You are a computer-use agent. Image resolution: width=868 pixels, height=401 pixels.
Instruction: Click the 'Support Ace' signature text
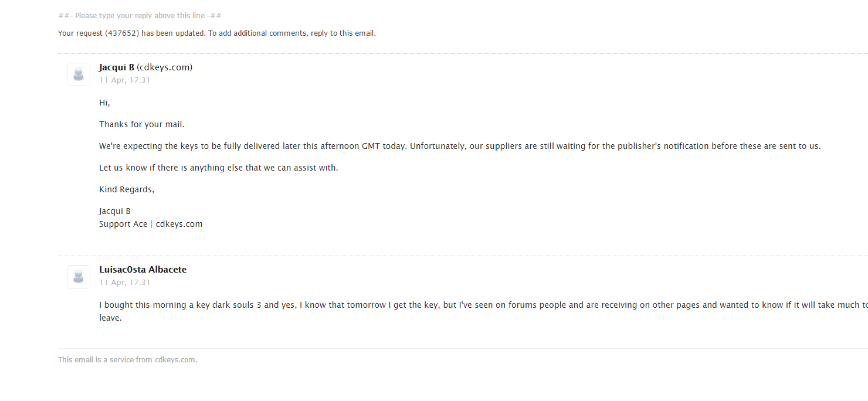123,224
